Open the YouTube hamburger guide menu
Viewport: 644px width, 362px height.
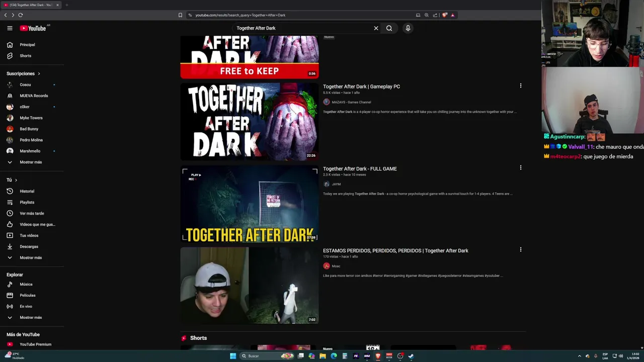pos(10,28)
